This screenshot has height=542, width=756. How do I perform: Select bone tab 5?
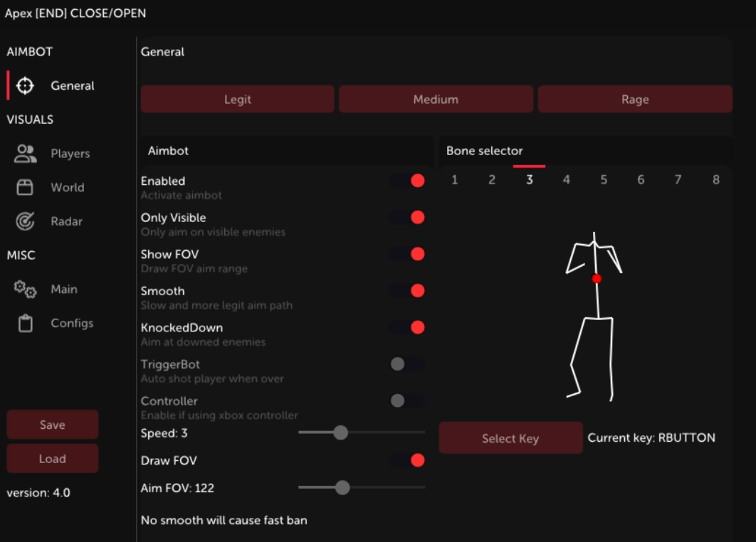click(604, 180)
